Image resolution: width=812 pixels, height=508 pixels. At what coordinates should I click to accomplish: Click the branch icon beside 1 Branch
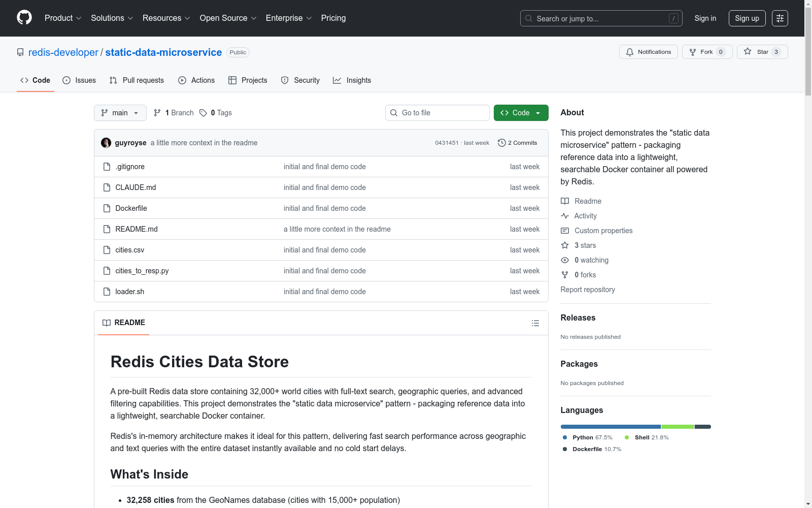157,113
